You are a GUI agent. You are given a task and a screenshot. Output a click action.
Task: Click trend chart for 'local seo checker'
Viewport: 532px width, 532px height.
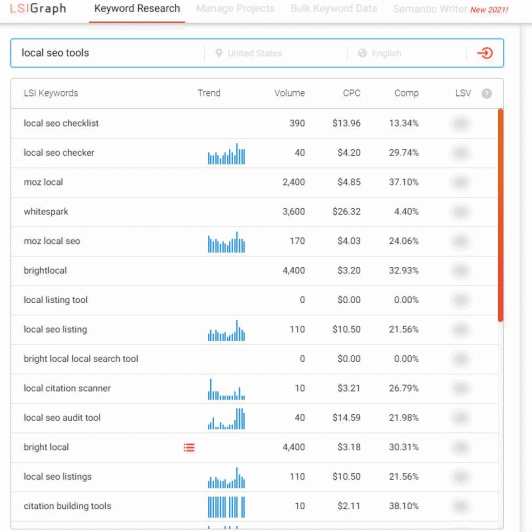click(x=226, y=154)
